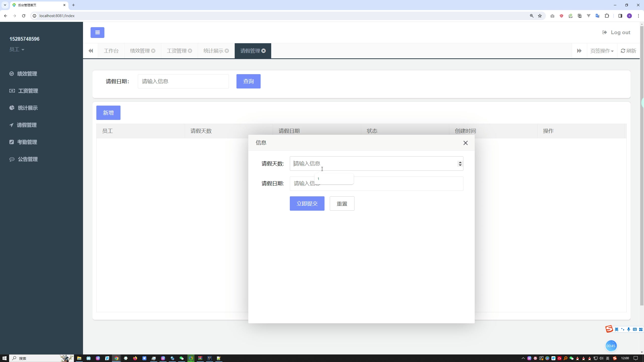This screenshot has width=644, height=362.
Task: Click the 查询 search button
Action: [248, 81]
